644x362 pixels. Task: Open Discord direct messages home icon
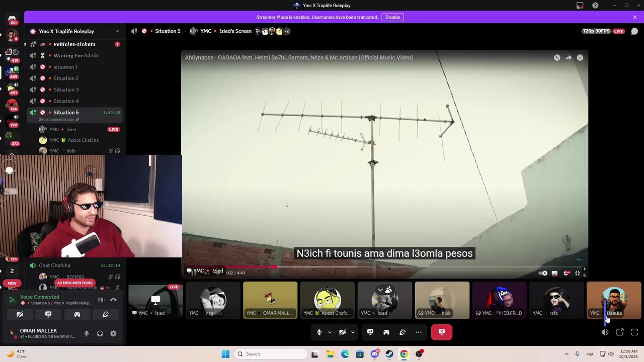[x=12, y=20]
